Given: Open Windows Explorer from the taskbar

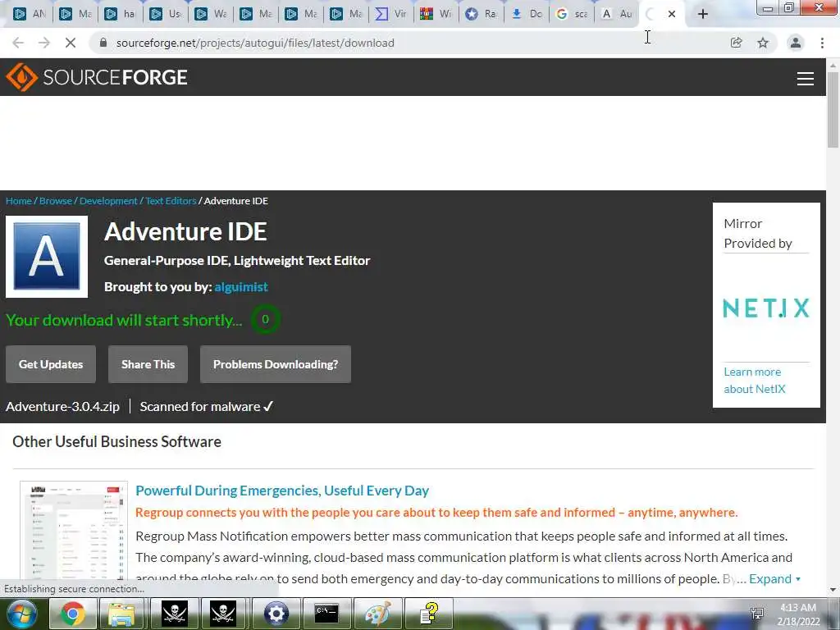Looking at the screenshot, I should (x=121, y=614).
